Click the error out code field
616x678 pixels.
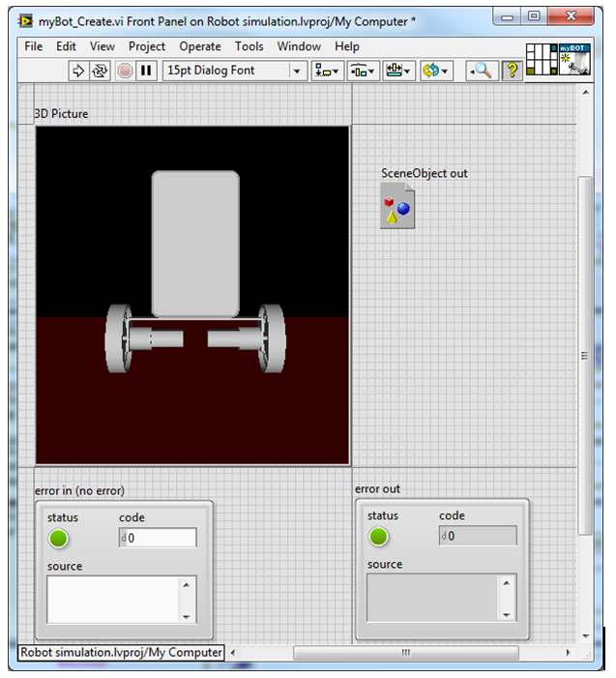pyautogui.click(x=478, y=536)
